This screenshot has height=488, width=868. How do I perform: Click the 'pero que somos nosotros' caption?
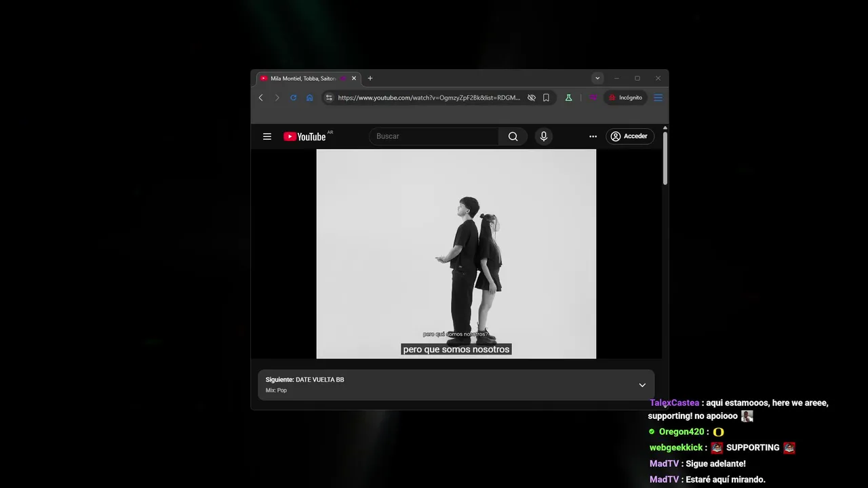click(x=456, y=350)
